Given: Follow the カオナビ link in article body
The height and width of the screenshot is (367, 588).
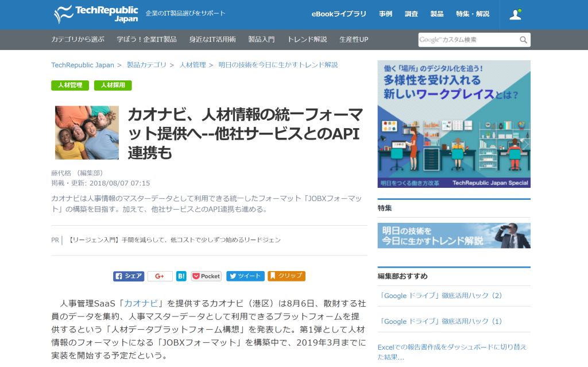Looking at the screenshot, I should click(x=141, y=303).
